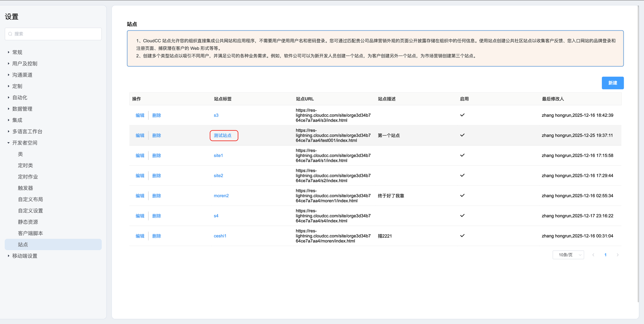Image resolution: width=644 pixels, height=324 pixels.
Task: Open the 客户端脚本 menu item
Action: (x=31, y=233)
